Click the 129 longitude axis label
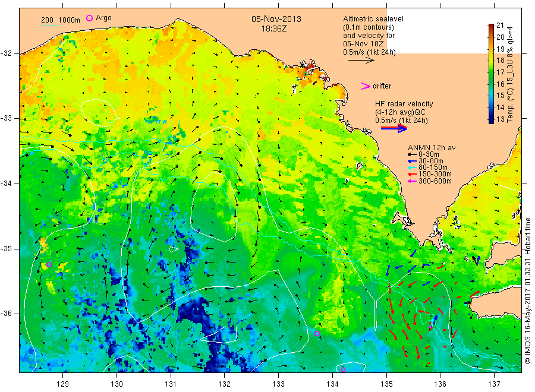 63,384
